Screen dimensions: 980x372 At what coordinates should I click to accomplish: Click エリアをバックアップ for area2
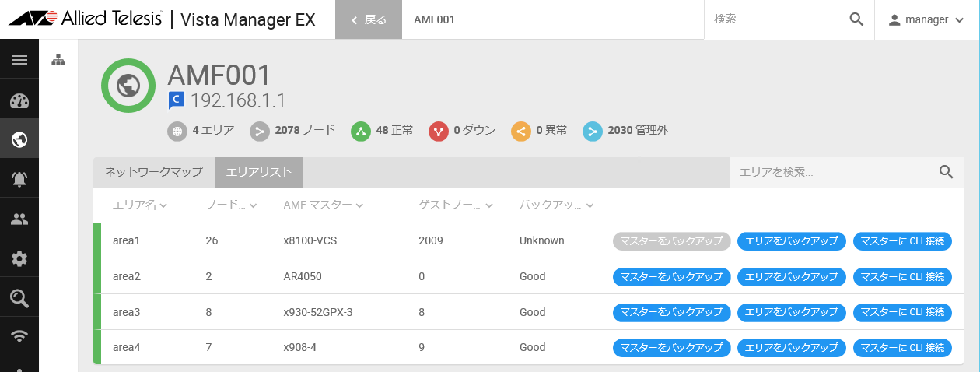(x=791, y=277)
